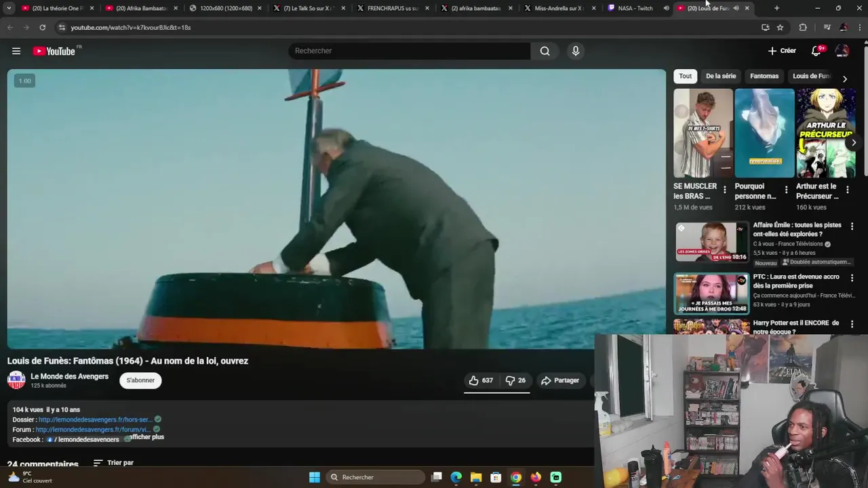Open the Trier par comment sorting
Image resolution: width=868 pixels, height=488 pixels.
click(113, 463)
